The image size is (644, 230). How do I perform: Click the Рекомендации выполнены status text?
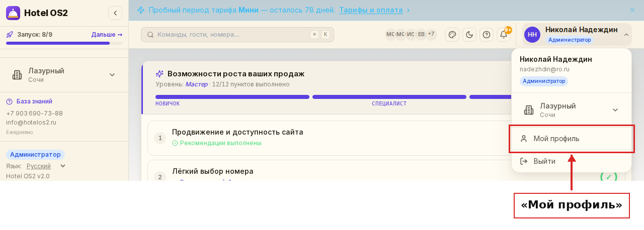point(221,143)
